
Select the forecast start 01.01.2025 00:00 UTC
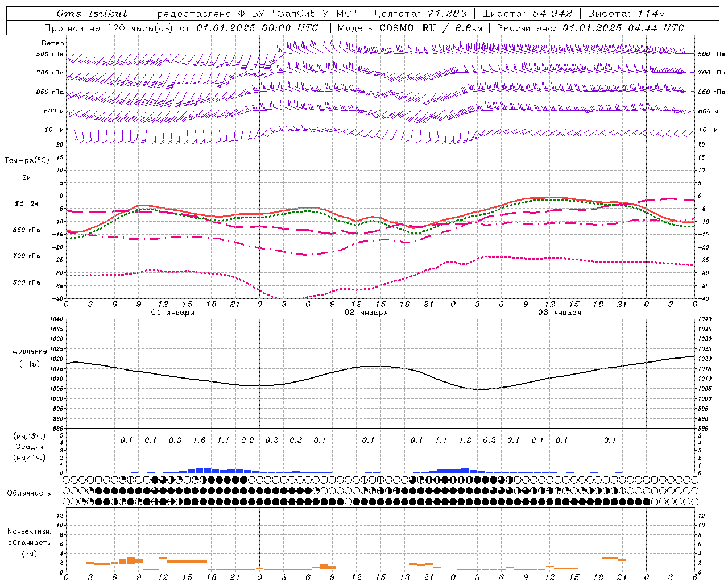[x=257, y=28]
